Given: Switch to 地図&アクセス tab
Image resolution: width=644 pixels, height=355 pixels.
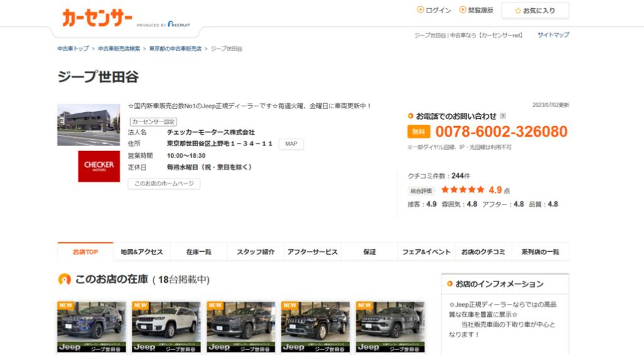Looking at the screenshot, I should [142, 252].
